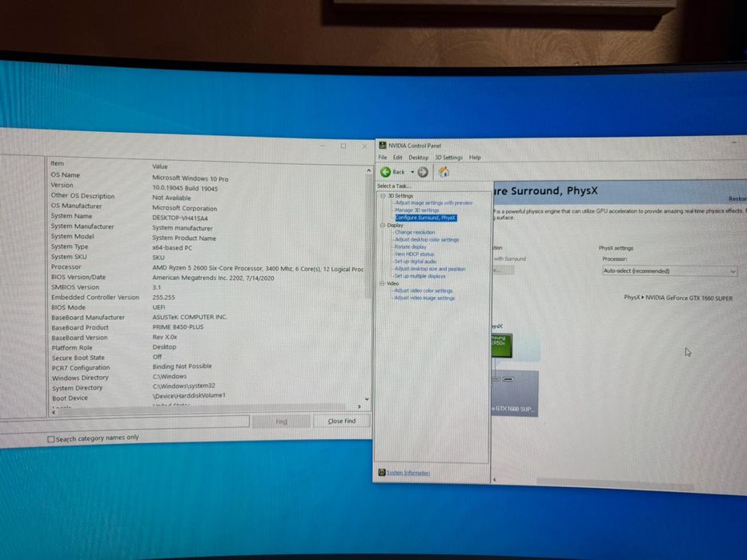This screenshot has height=560, width=747.
Task: Open the 3D Settings menu
Action: pos(448,158)
